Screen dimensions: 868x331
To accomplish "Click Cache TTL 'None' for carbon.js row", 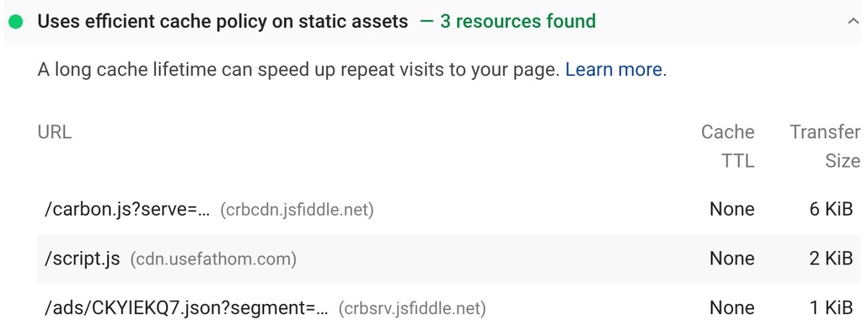I will (732, 210).
